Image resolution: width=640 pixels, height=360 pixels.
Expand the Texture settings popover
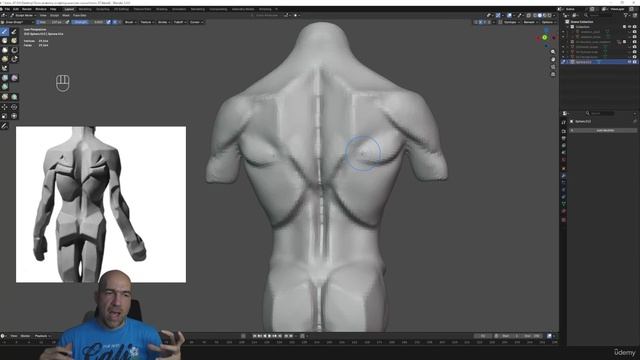coord(147,22)
